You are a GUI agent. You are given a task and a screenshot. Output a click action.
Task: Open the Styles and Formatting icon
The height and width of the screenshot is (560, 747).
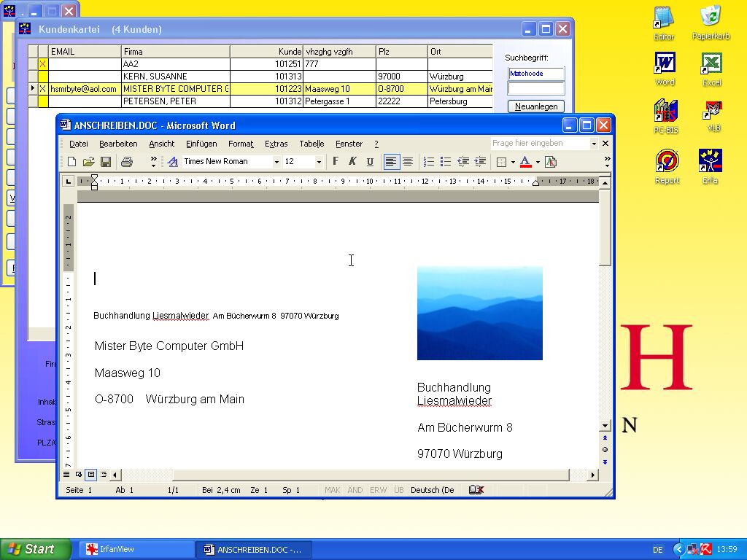coord(172,162)
